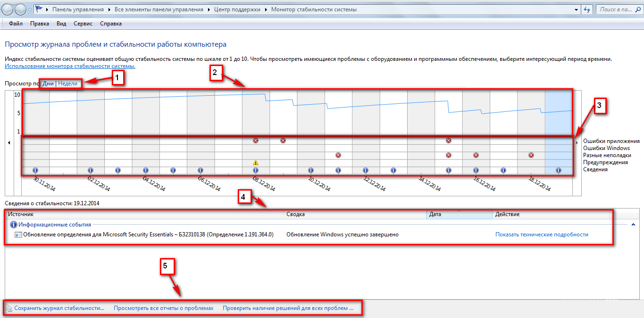
Task: Click the refresh button beside address bar
Action: [587, 9]
